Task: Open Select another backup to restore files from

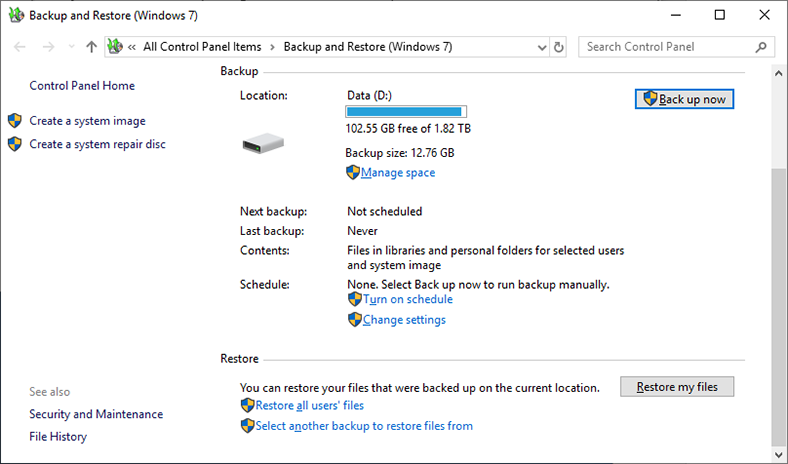Action: (x=364, y=426)
